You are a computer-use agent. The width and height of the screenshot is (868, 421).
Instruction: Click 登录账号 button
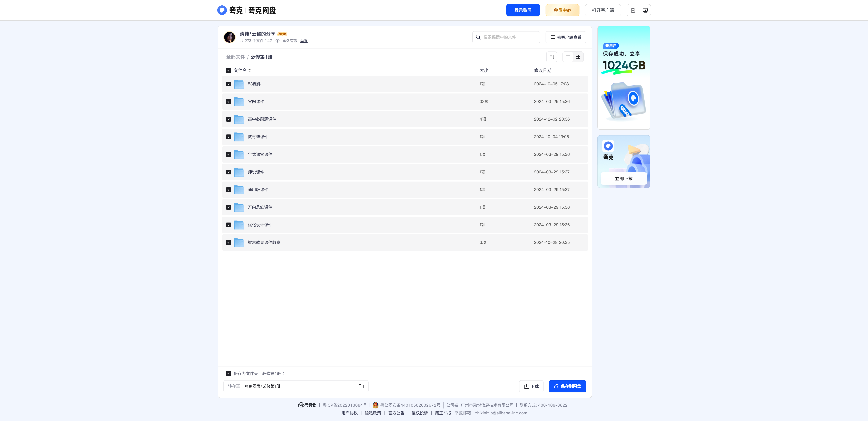(523, 10)
